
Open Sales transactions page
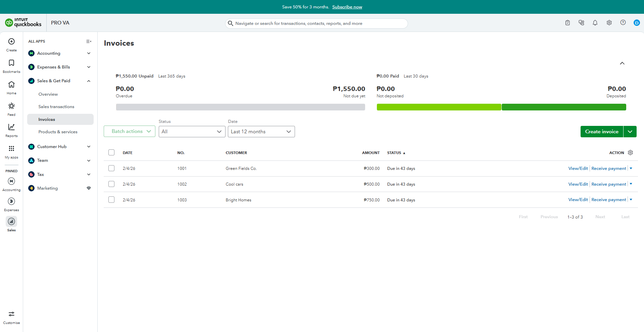56,107
